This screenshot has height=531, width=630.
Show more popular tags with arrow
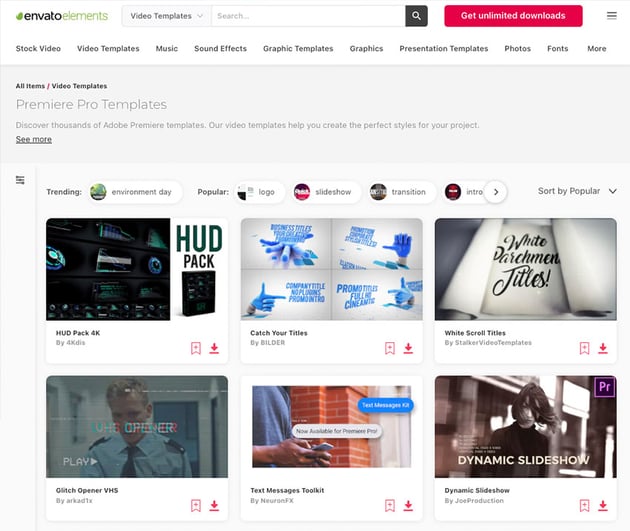pos(496,192)
